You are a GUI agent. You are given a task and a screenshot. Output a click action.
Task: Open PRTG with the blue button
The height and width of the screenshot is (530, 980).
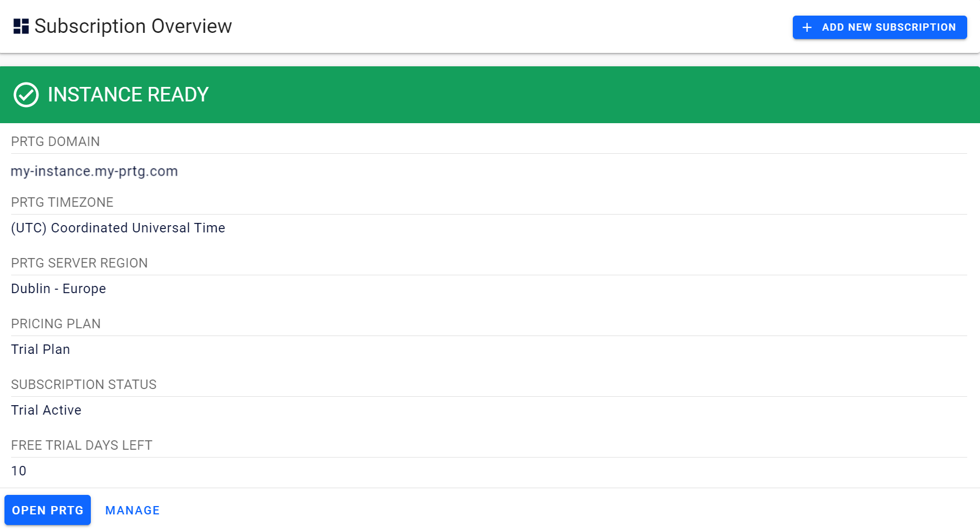[x=47, y=510]
